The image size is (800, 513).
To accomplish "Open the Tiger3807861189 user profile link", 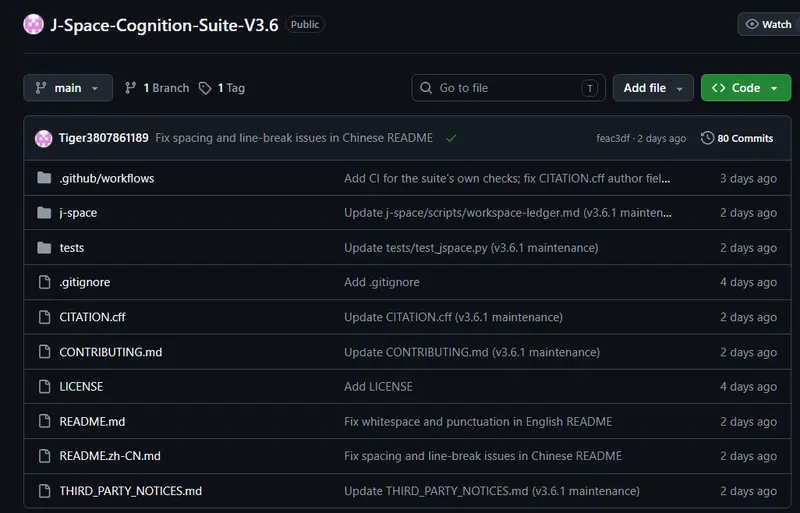I will (x=104, y=138).
